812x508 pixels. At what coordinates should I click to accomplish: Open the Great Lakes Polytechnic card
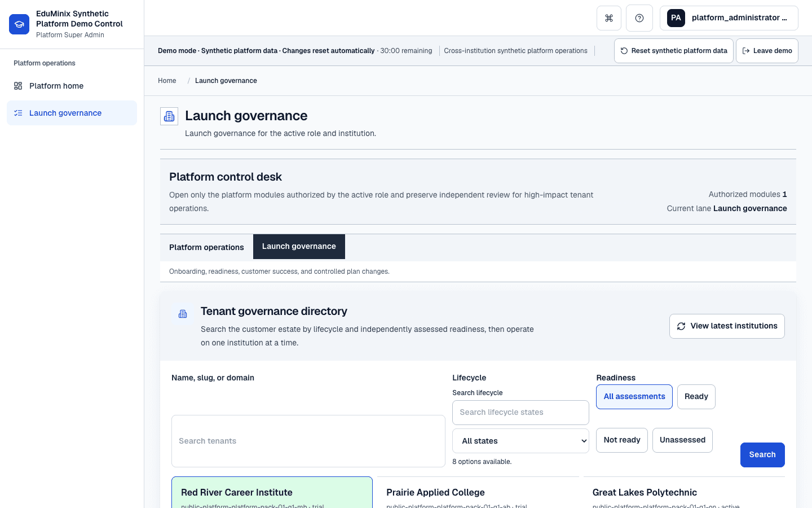click(x=684, y=493)
